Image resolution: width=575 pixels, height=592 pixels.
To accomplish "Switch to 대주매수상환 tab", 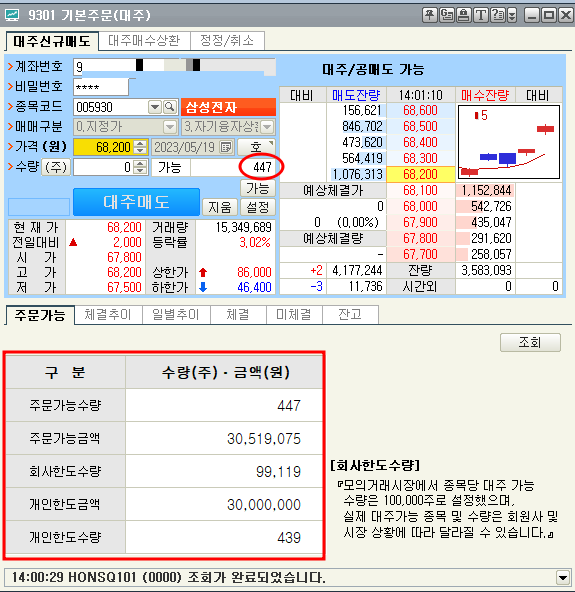I will tap(144, 40).
